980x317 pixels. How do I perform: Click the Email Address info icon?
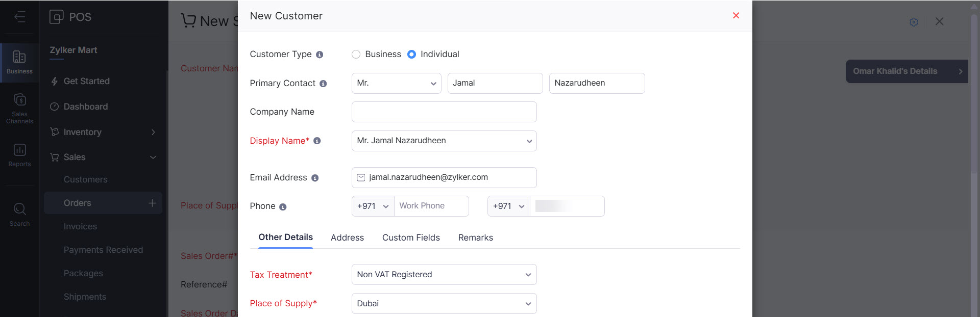pos(315,178)
